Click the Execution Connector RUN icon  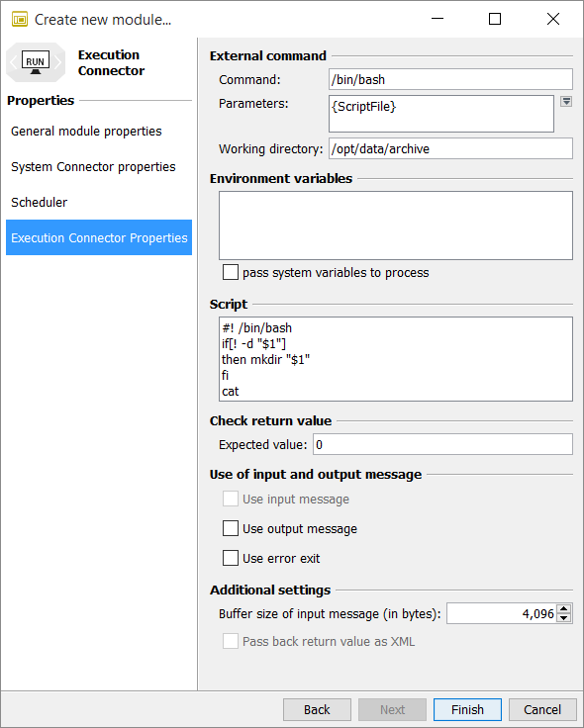click(36, 62)
